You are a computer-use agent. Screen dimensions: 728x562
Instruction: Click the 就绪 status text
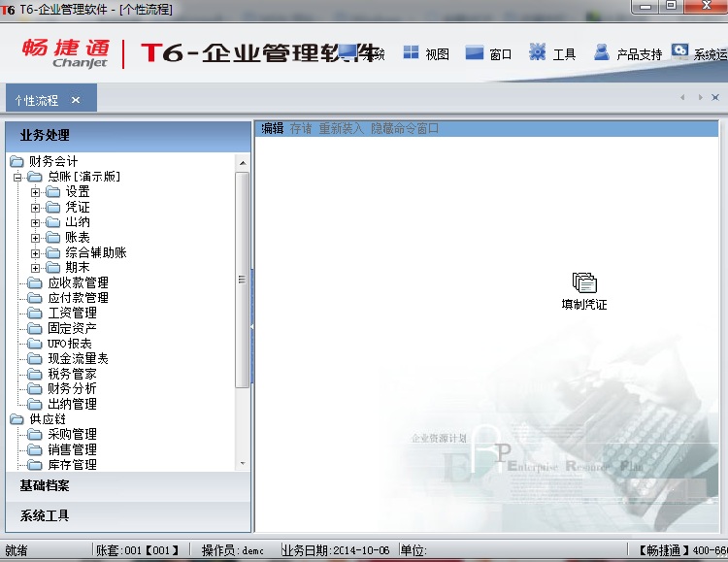tap(17, 551)
